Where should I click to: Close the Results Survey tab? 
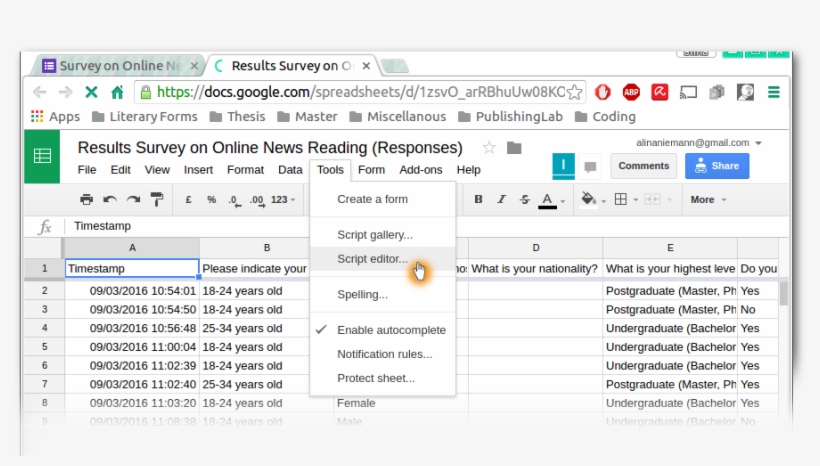[366, 66]
